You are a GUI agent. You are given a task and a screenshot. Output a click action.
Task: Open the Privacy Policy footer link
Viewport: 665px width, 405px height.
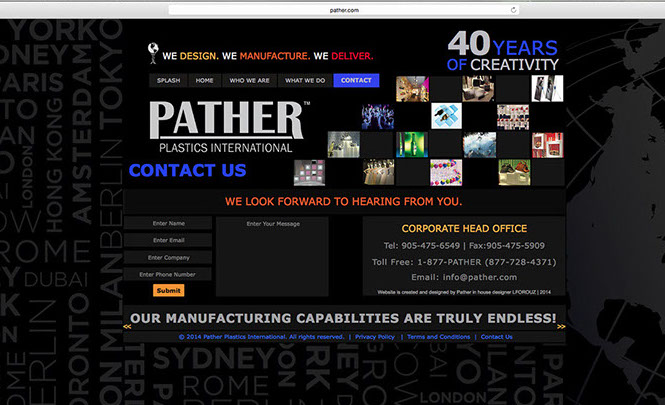click(x=374, y=337)
